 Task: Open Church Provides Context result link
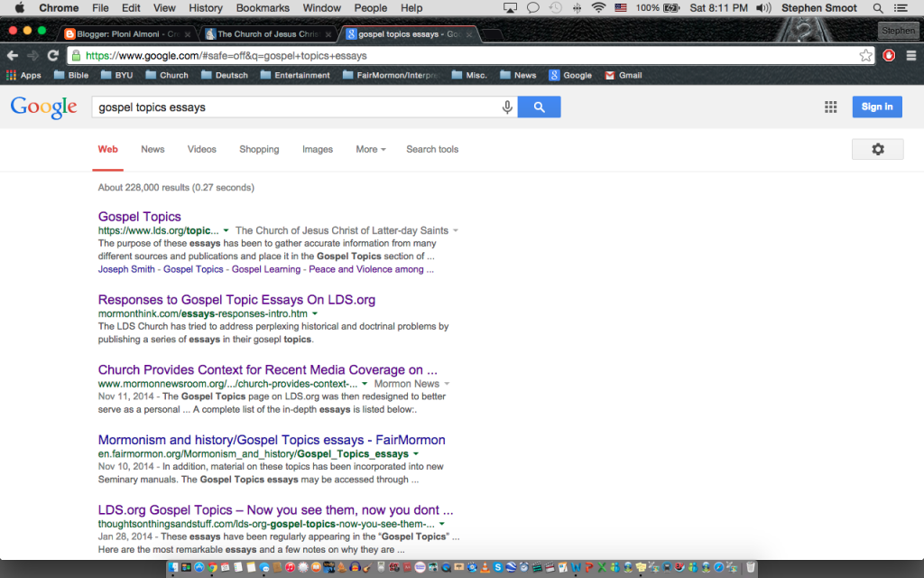coord(267,369)
